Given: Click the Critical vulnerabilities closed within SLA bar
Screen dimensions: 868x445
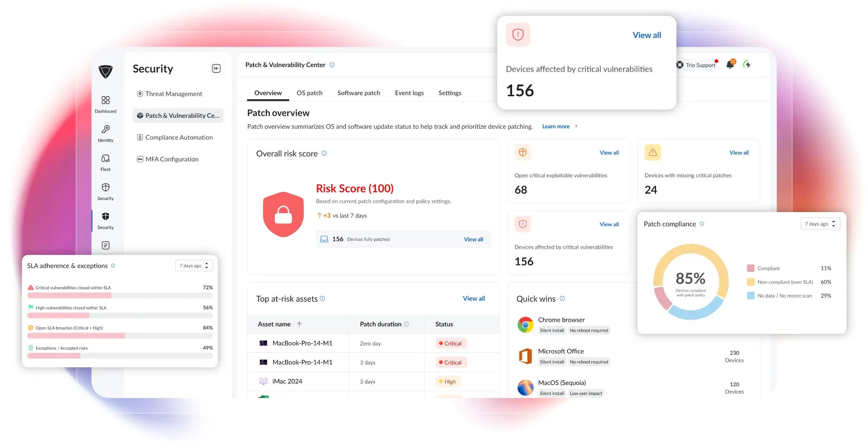Looking at the screenshot, I should pos(120,295).
